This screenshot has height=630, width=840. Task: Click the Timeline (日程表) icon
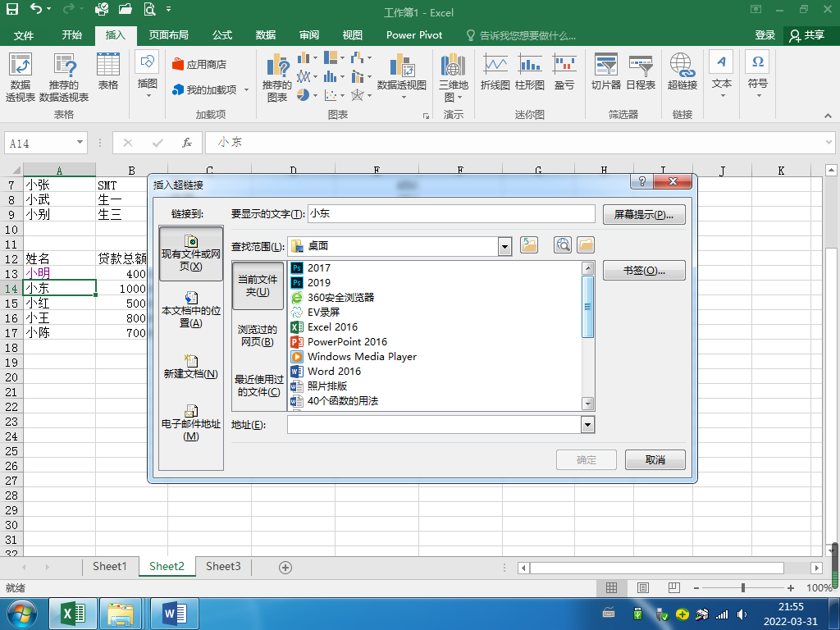click(x=641, y=72)
